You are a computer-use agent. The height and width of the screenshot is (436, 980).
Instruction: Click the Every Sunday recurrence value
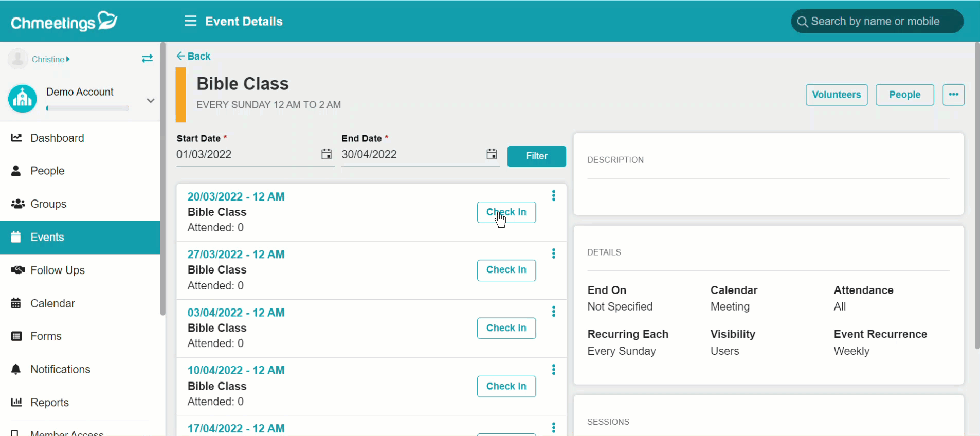coord(622,351)
